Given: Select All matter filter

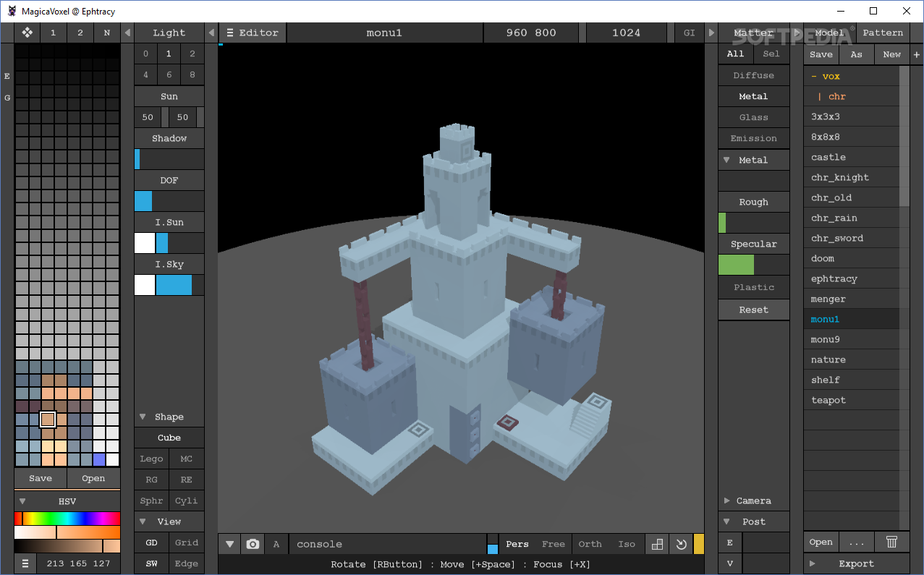Looking at the screenshot, I should pyautogui.click(x=735, y=54).
